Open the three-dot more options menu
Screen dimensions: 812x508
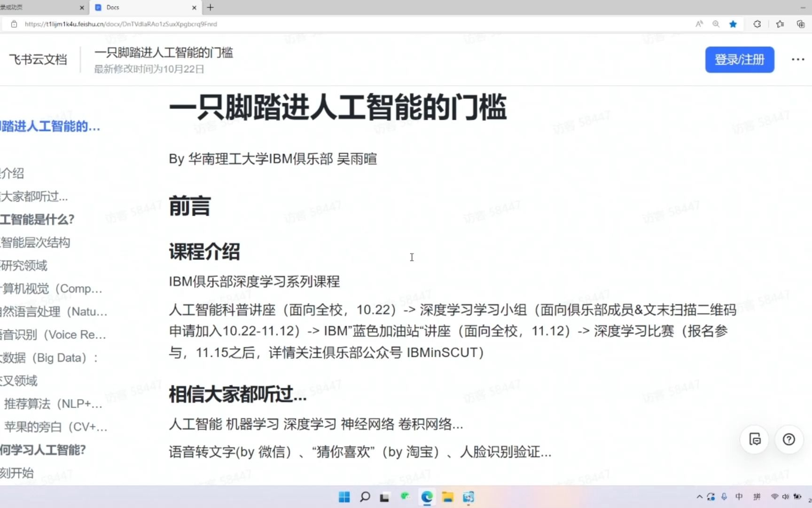798,60
